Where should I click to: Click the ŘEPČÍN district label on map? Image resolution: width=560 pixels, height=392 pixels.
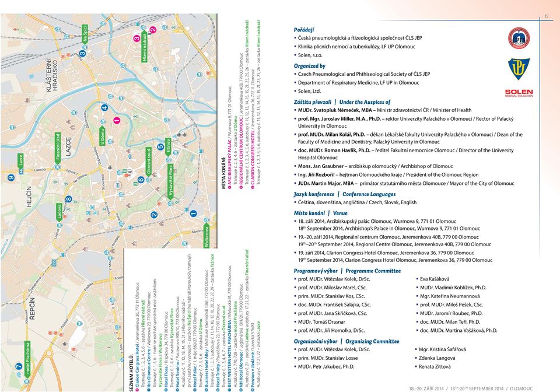tap(33, 308)
